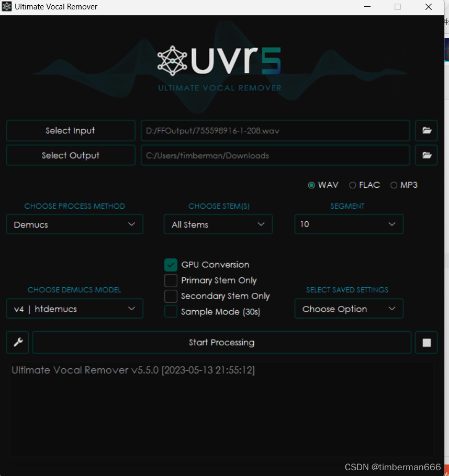Select the WAV output format
The image size is (449, 476).
323,185
